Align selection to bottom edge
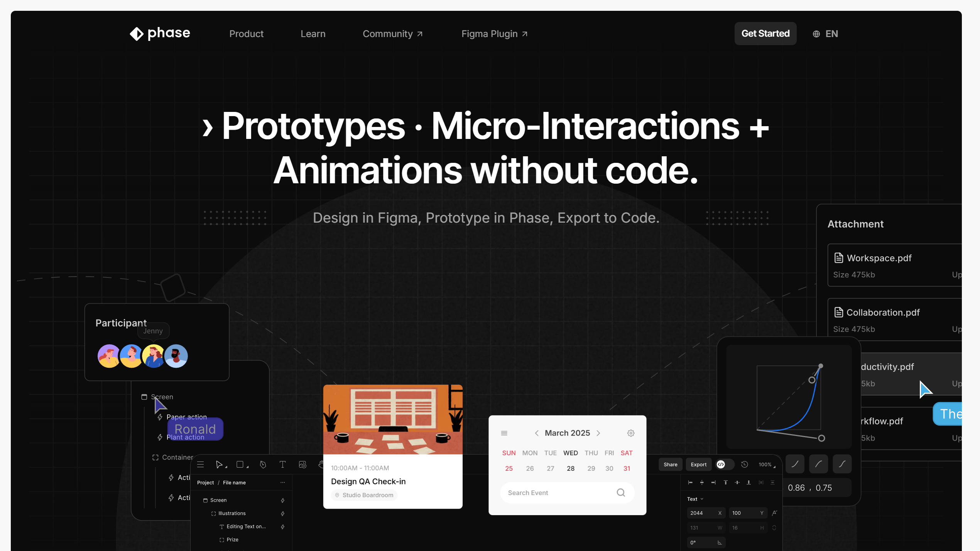The image size is (980, 551). (x=749, y=482)
